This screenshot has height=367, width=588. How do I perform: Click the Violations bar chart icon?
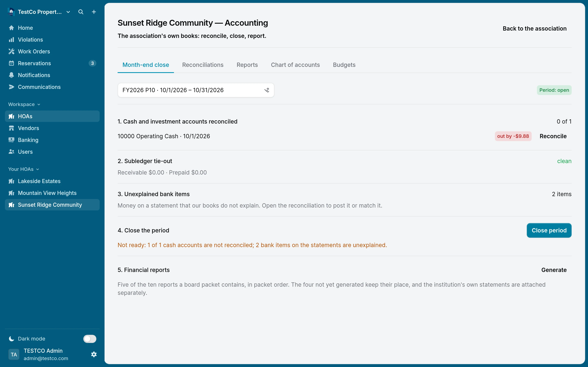click(x=11, y=40)
